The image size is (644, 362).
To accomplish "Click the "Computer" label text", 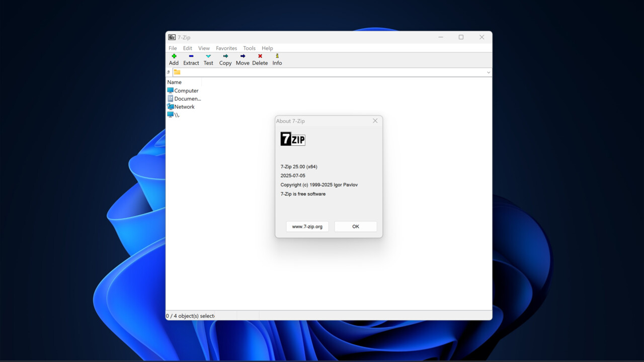I will click(x=186, y=91).
